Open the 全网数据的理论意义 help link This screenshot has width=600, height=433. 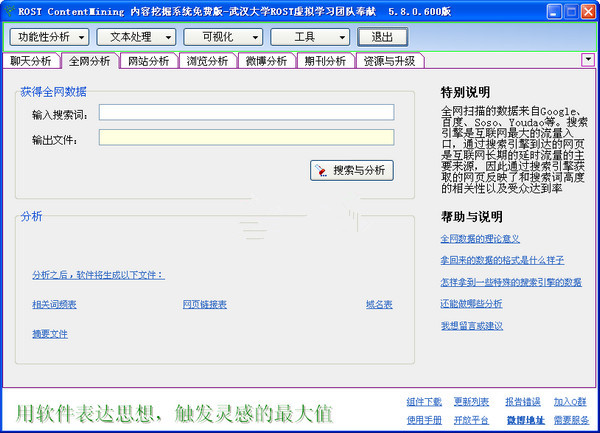click(x=480, y=239)
